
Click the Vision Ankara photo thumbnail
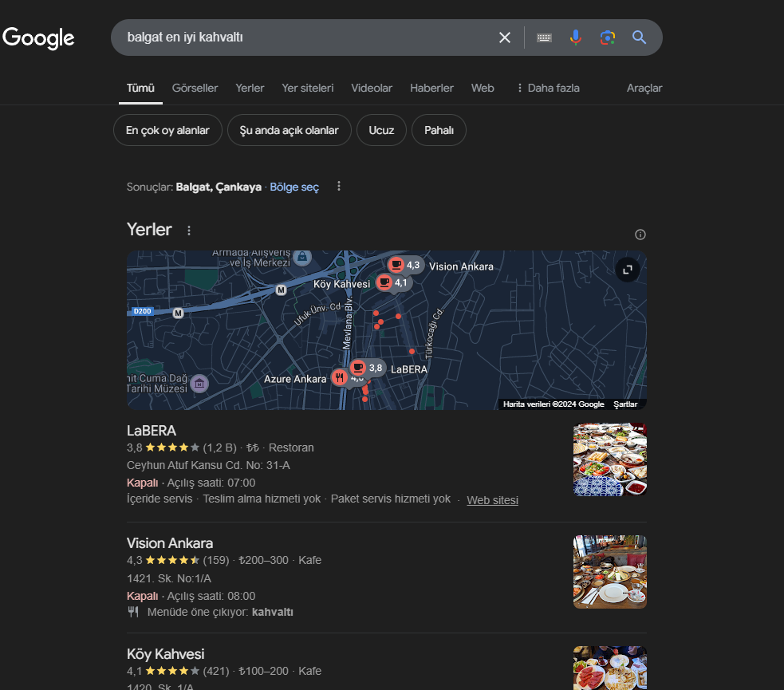click(x=610, y=572)
